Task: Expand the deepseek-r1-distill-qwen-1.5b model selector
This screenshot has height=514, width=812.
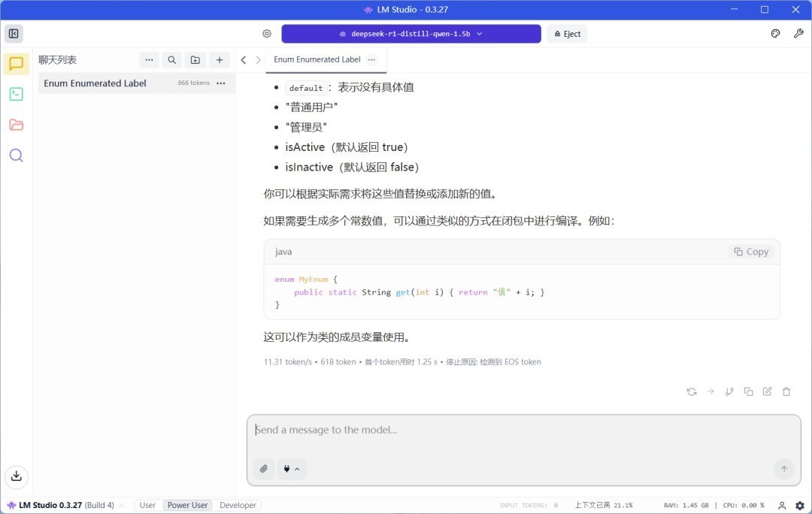Action: click(x=411, y=34)
